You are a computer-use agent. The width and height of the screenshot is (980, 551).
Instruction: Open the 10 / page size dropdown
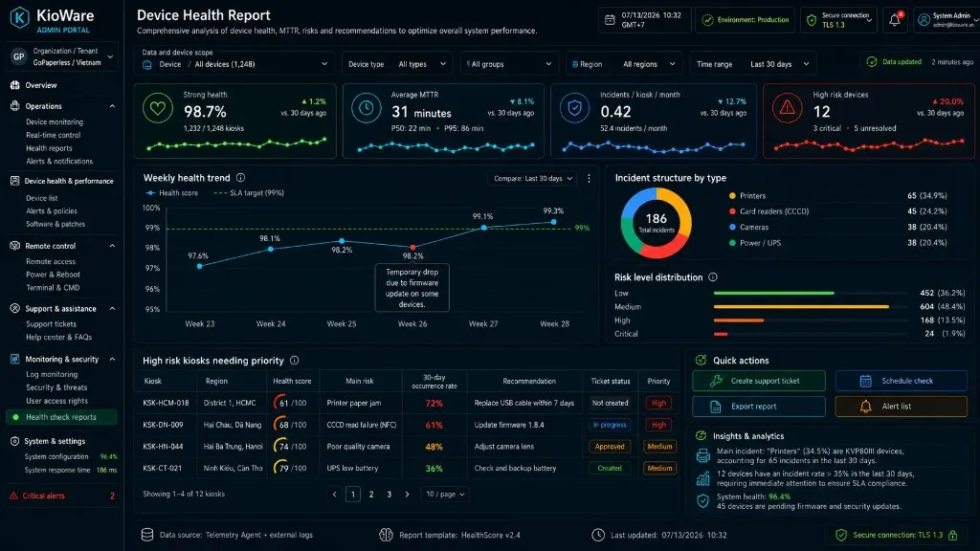tap(445, 495)
